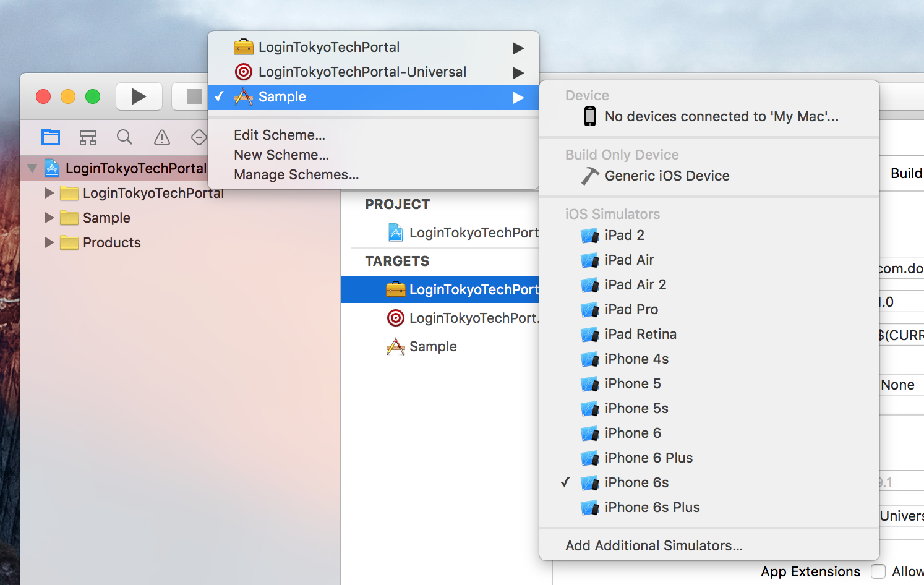The width and height of the screenshot is (924, 585).
Task: Open submenu arrow for Sample scheme
Action: (518, 98)
